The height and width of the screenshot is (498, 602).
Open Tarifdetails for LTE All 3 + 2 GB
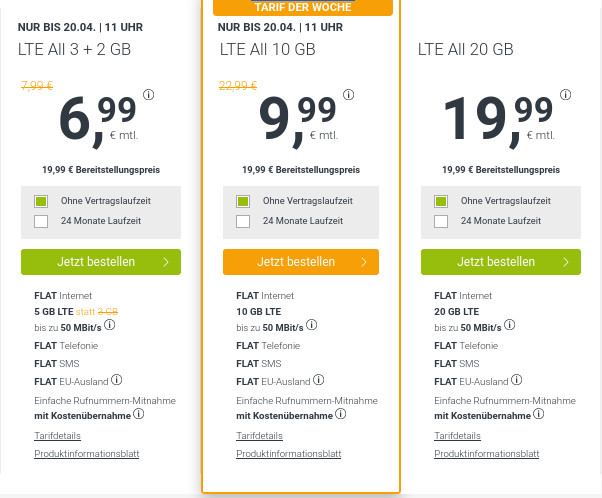pos(57,436)
